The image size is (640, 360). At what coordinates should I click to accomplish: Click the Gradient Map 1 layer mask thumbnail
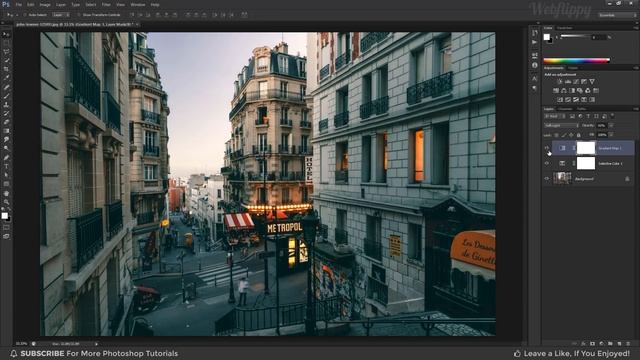click(x=586, y=148)
